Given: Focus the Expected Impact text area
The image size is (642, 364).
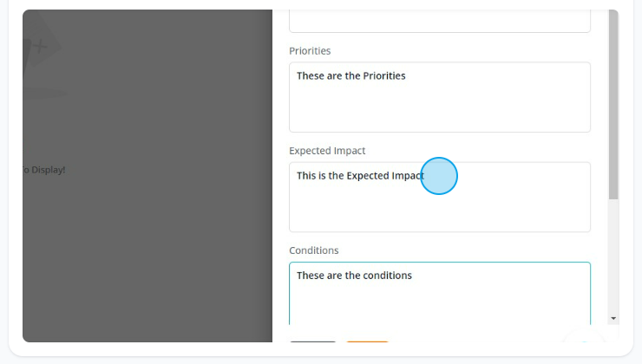Looking at the screenshot, I should coord(440,197).
